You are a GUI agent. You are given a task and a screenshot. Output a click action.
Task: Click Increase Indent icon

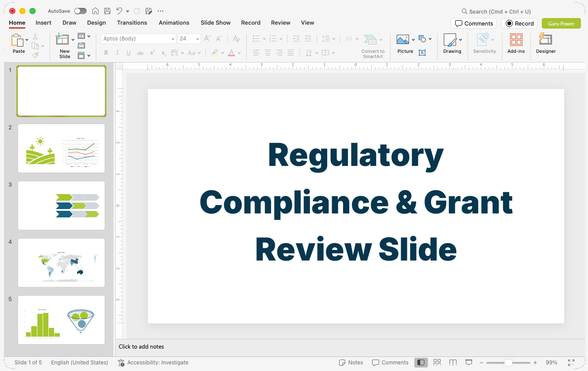pos(308,39)
